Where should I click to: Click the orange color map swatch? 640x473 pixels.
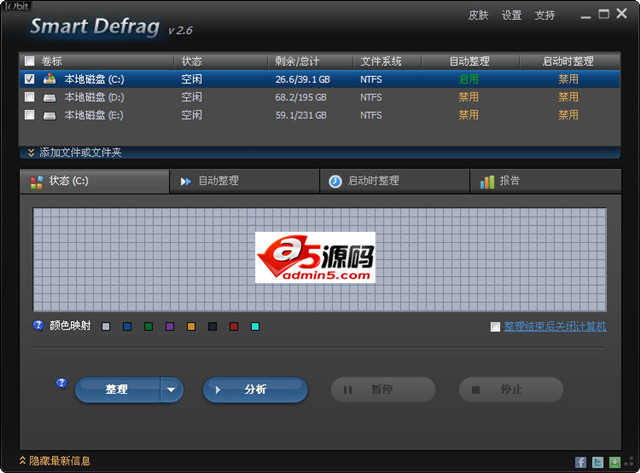tap(191, 326)
